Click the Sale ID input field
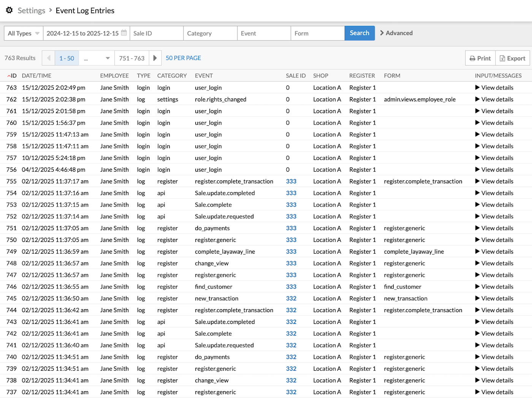This screenshot has height=398, width=532. [156, 33]
